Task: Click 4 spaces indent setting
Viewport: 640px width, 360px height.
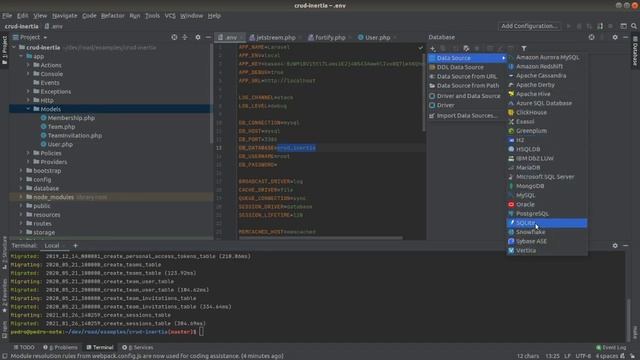Action: (x=607, y=356)
